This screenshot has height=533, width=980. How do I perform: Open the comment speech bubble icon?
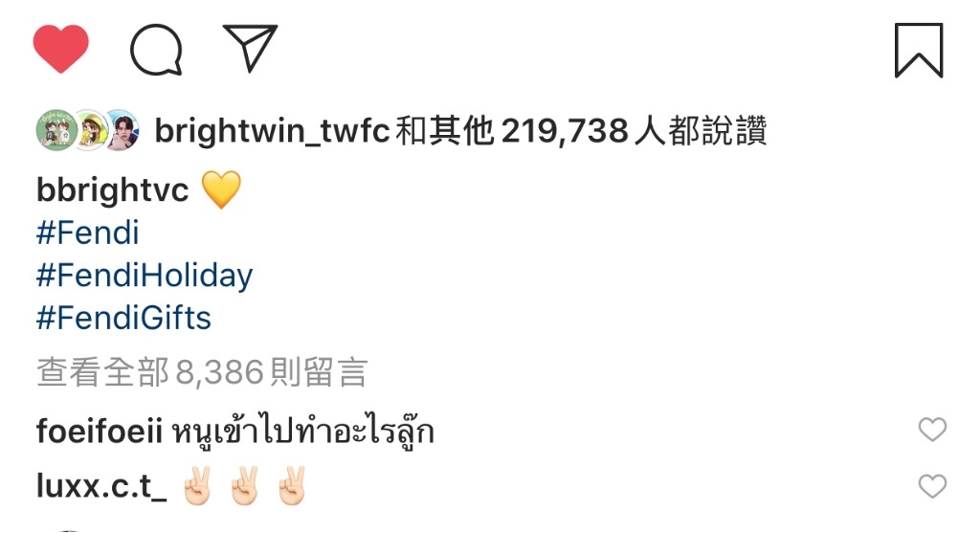(x=156, y=50)
